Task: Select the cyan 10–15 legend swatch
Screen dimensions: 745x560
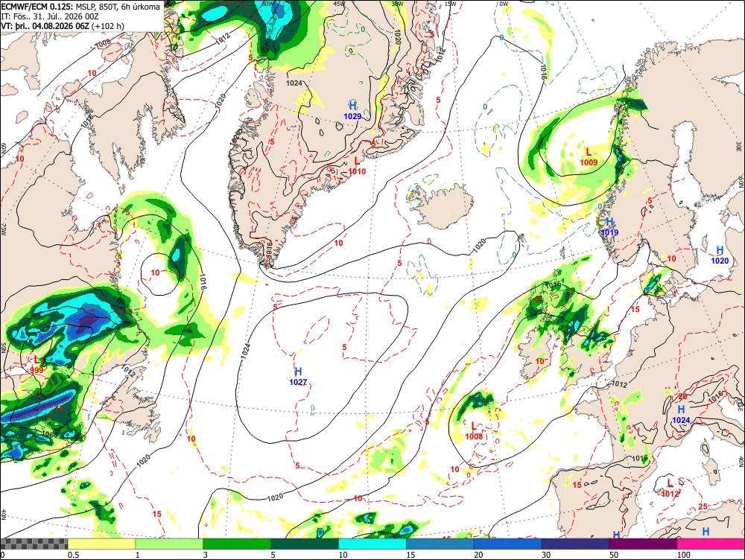Action: [x=372, y=544]
